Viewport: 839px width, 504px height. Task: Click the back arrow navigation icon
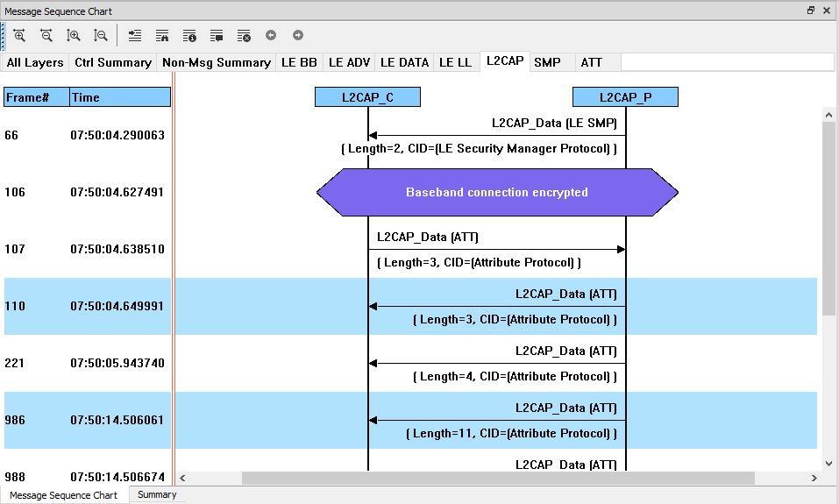coord(271,35)
